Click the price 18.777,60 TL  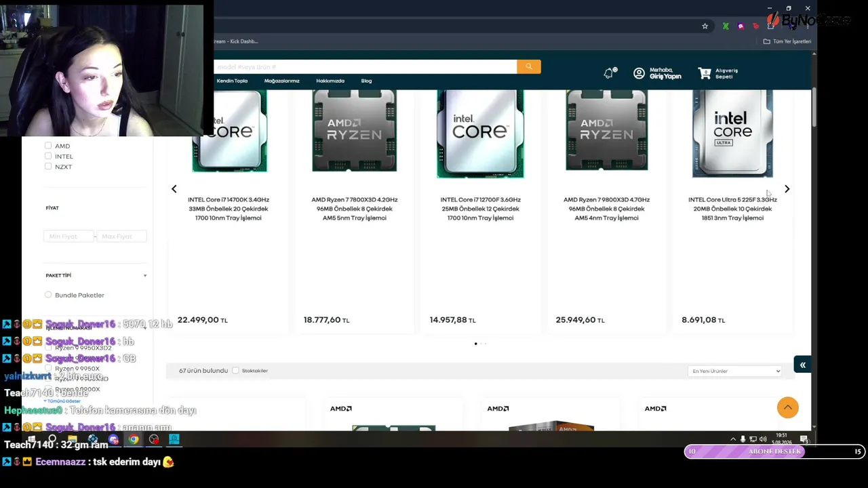[x=326, y=320]
